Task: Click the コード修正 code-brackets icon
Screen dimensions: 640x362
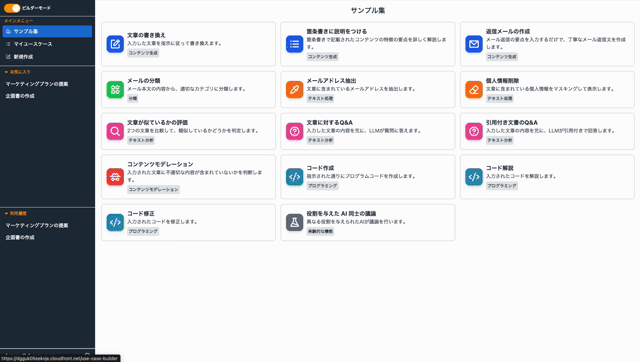Action: point(115,222)
